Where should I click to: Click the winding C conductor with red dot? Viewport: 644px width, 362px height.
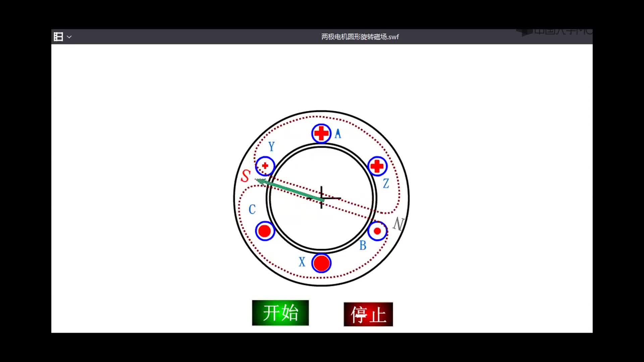click(265, 231)
